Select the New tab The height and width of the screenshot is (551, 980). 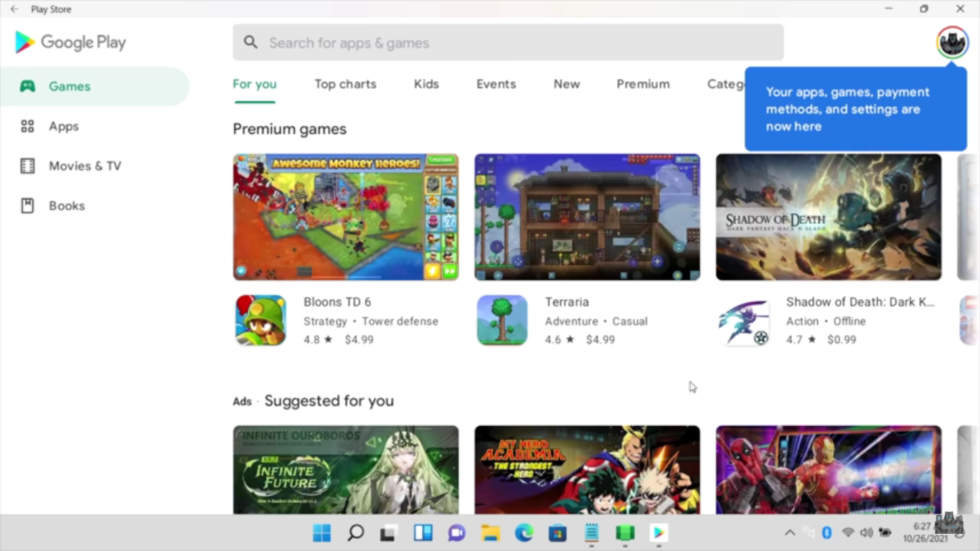566,84
